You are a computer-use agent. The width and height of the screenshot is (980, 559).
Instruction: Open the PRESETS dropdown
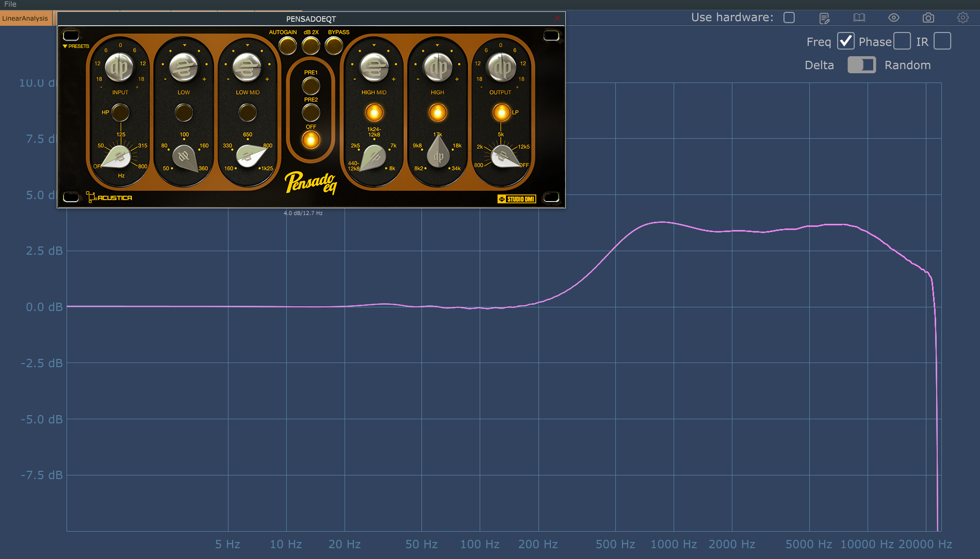[x=76, y=46]
